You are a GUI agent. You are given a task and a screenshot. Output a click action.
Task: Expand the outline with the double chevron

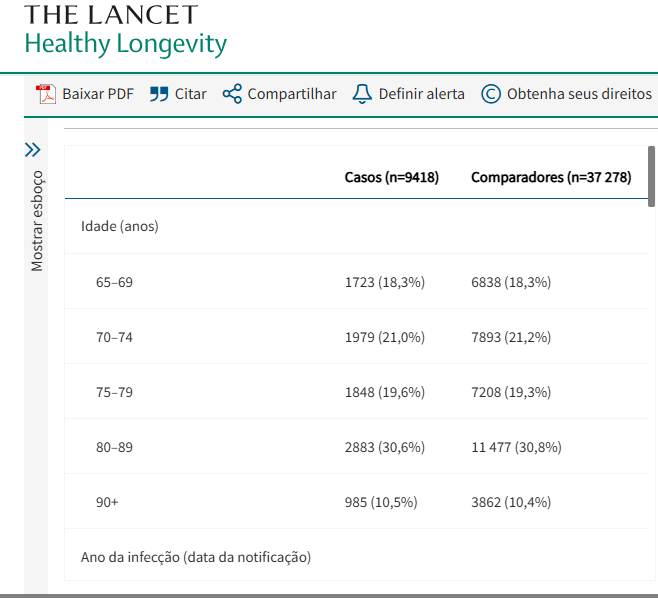point(33,150)
